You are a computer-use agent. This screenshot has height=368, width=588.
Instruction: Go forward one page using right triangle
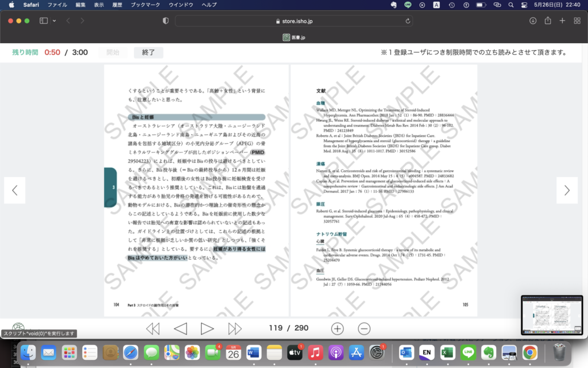(207, 328)
